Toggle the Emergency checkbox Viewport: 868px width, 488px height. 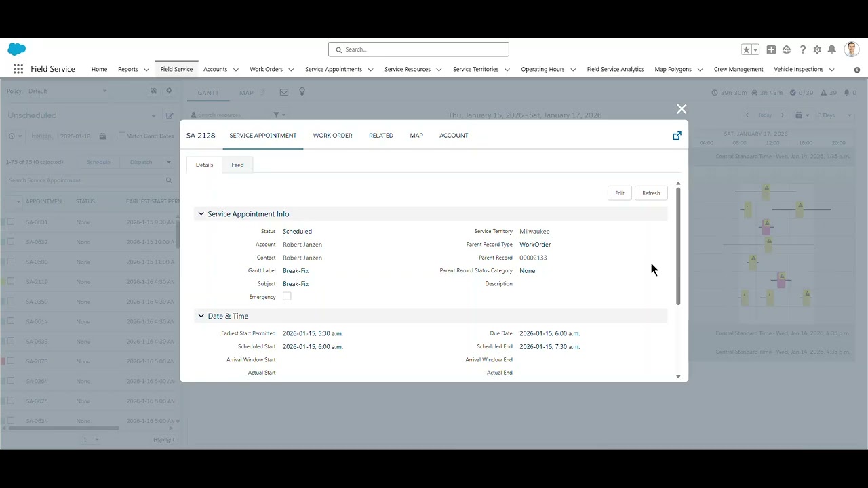pyautogui.click(x=287, y=296)
